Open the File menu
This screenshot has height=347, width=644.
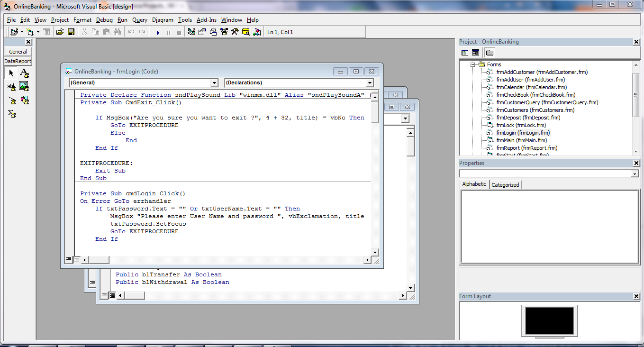[x=11, y=20]
